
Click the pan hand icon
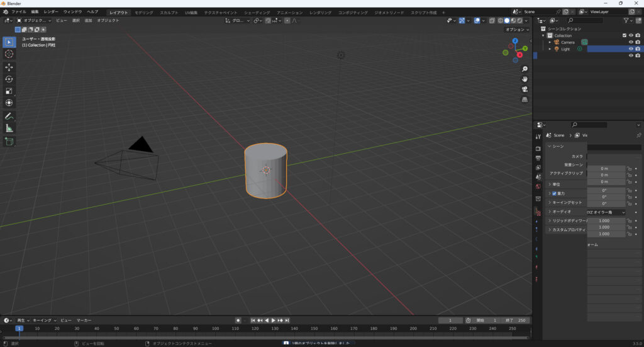pyautogui.click(x=525, y=79)
